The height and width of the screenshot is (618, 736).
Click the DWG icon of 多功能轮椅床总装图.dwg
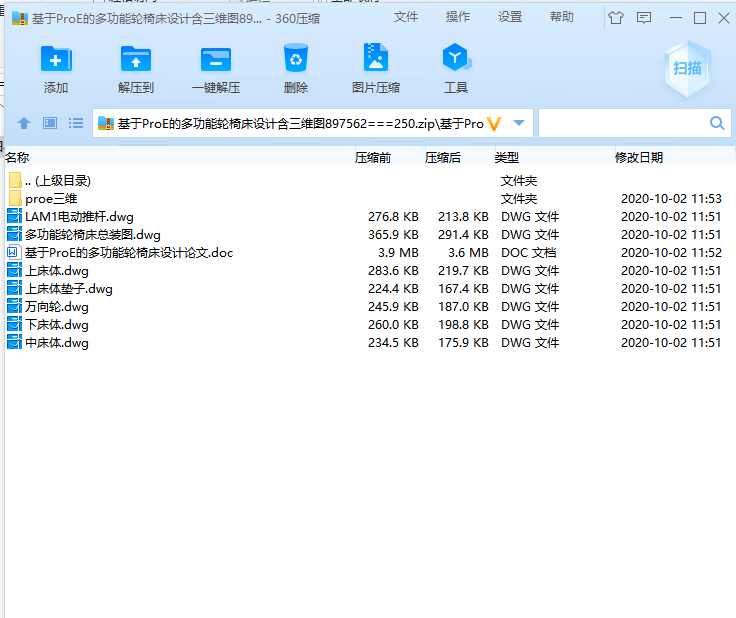14,234
